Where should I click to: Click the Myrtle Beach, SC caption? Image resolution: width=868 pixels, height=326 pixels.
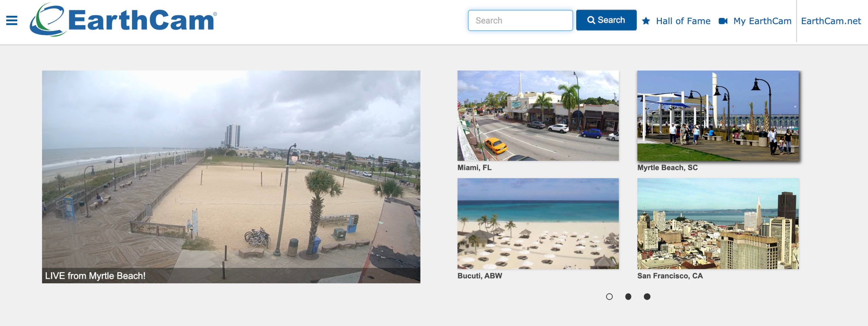(667, 168)
